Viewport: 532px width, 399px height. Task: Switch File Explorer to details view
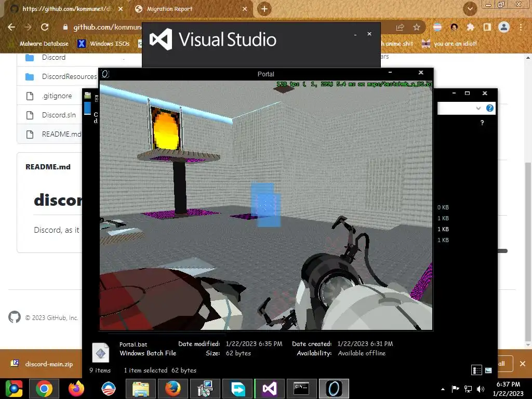pyautogui.click(x=477, y=370)
